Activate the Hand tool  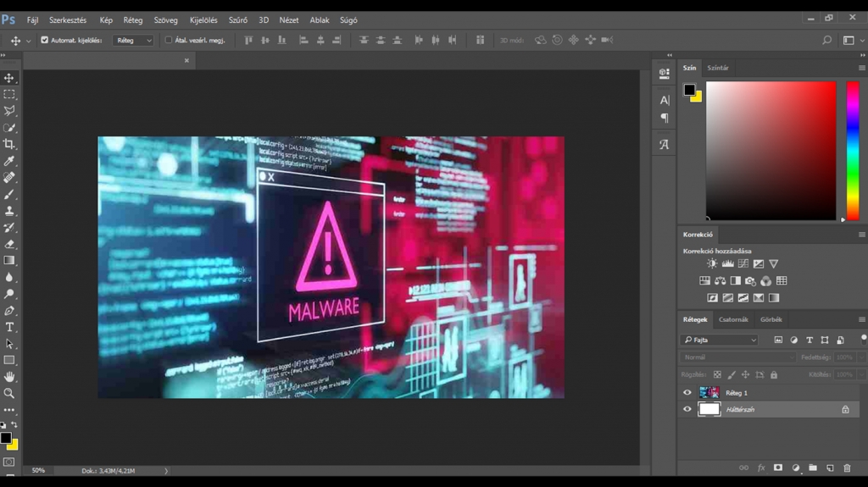click(9, 377)
